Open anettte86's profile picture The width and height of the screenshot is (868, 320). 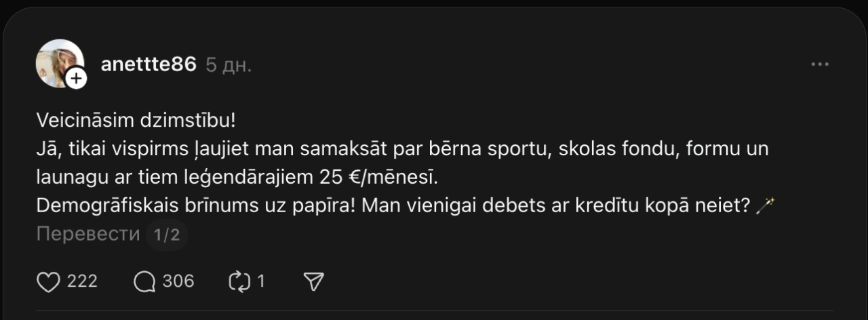58,61
